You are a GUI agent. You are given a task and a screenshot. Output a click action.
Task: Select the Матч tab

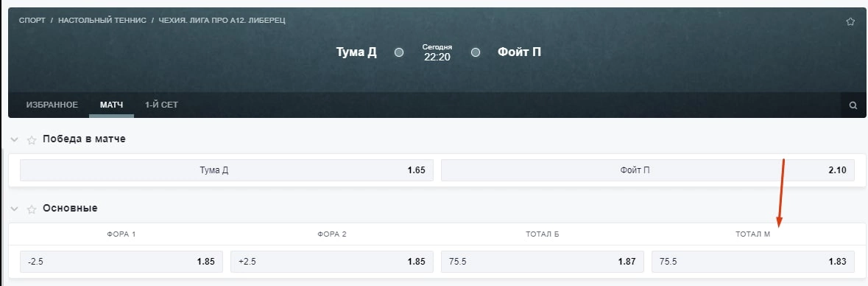[111, 105]
